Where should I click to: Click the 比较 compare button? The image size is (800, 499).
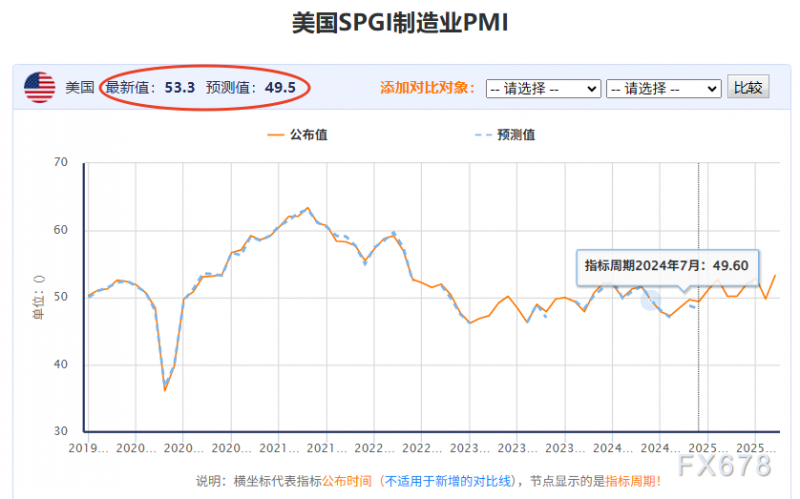click(x=748, y=88)
